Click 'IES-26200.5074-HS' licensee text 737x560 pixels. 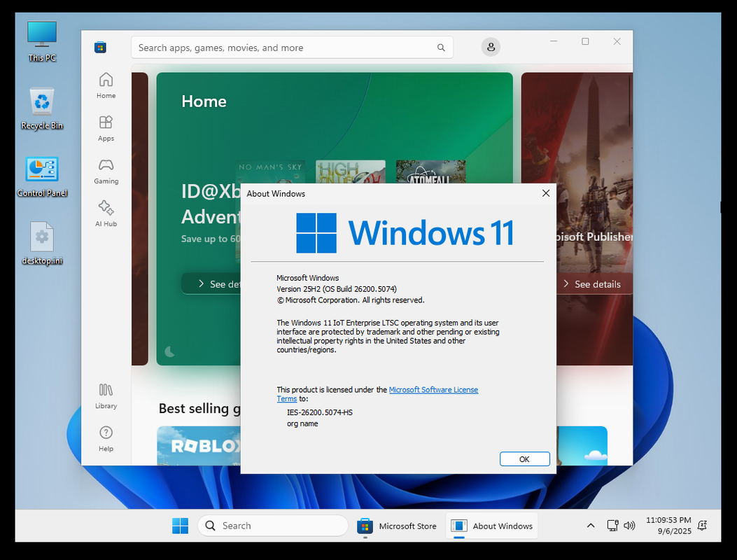pos(320,412)
